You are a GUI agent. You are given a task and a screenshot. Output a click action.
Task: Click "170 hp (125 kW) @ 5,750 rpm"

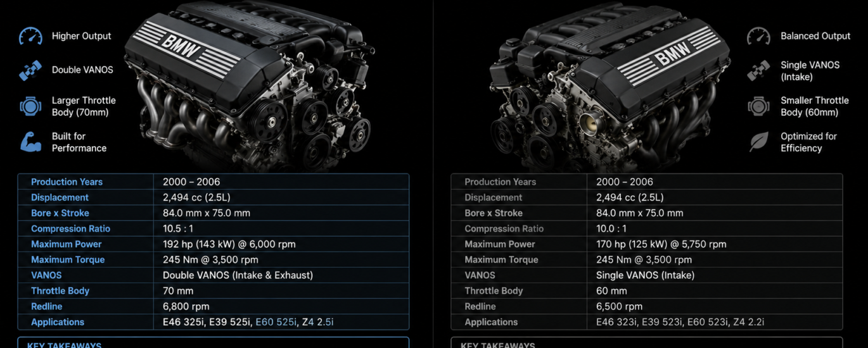pyautogui.click(x=661, y=244)
